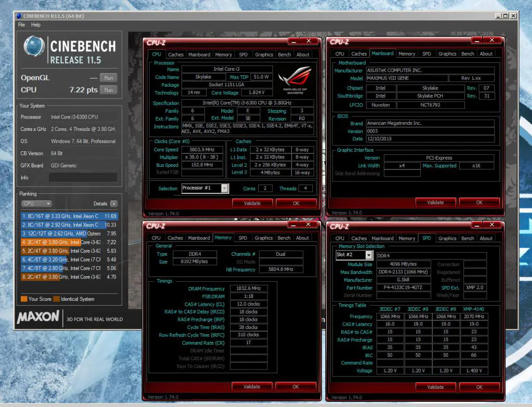Open the SPD tab on the Memory window
The height and width of the screenshot is (407, 532).
[x=243, y=238]
